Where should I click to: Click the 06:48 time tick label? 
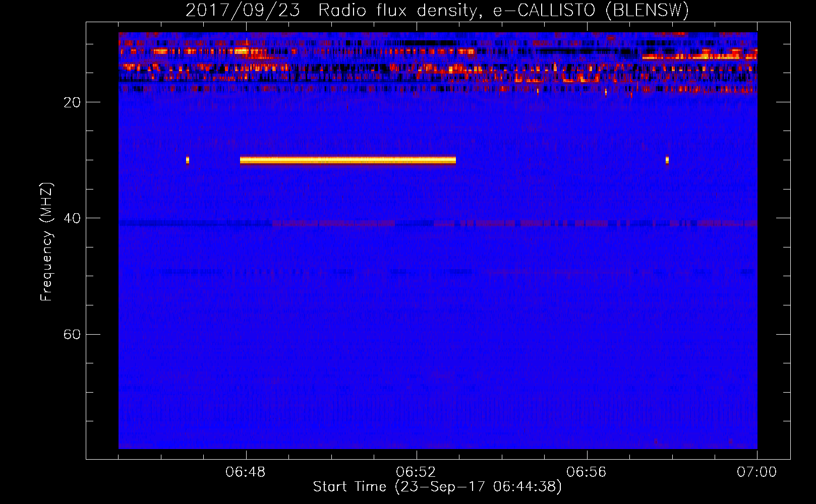point(246,472)
